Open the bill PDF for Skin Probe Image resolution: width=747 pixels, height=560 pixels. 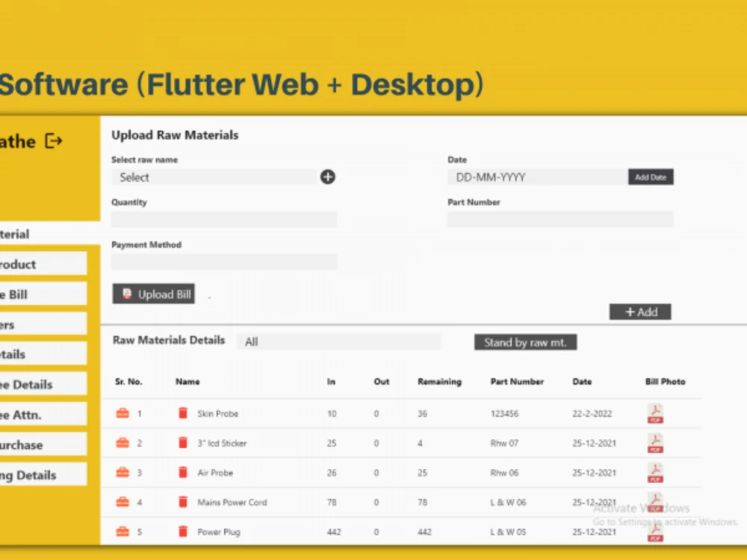(656, 414)
